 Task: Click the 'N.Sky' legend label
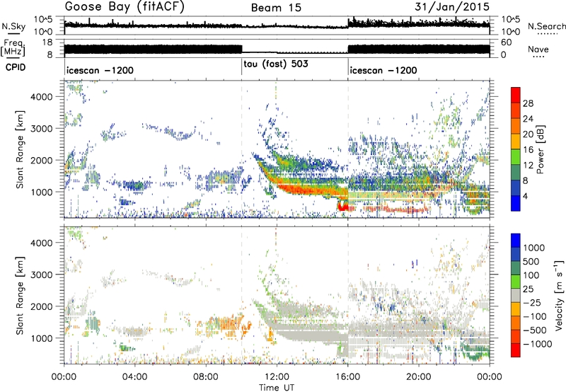[x=13, y=26]
